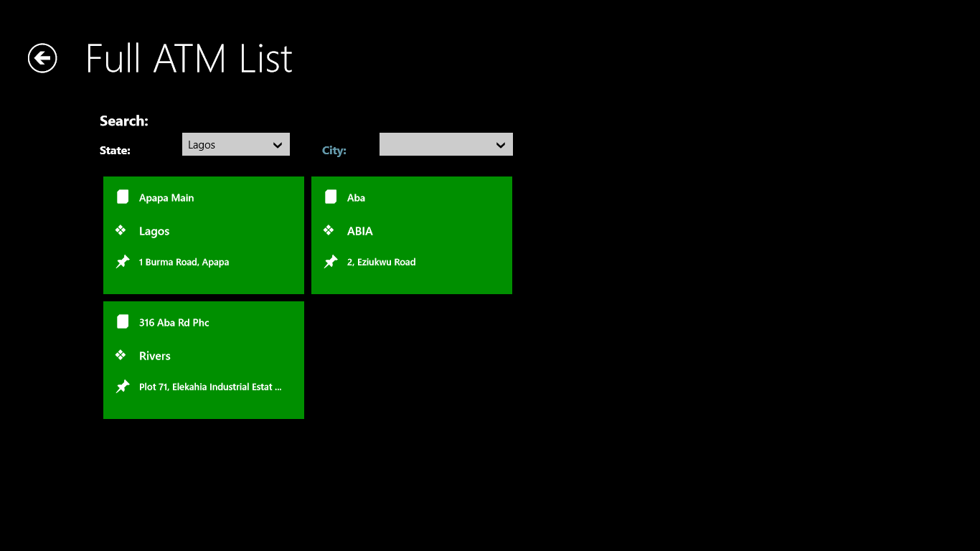This screenshot has height=551, width=980.
Task: Click the pin icon beside 2, Eziukwu Road
Action: tap(331, 262)
